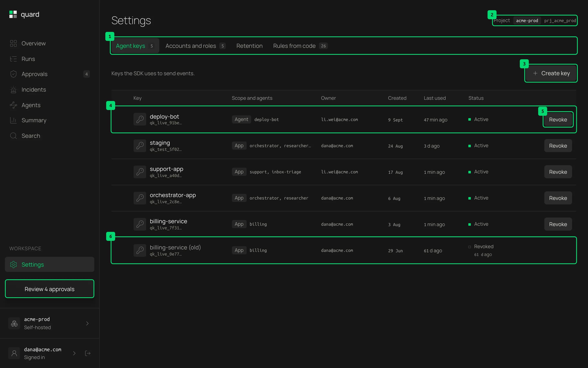
Task: Open Search in the sidebar
Action: click(50, 136)
